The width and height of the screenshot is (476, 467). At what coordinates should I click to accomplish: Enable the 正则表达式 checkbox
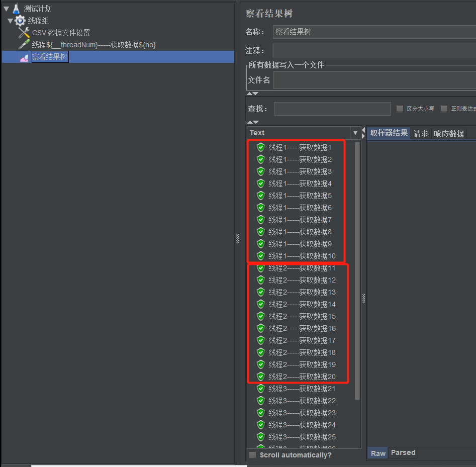tap(444, 108)
